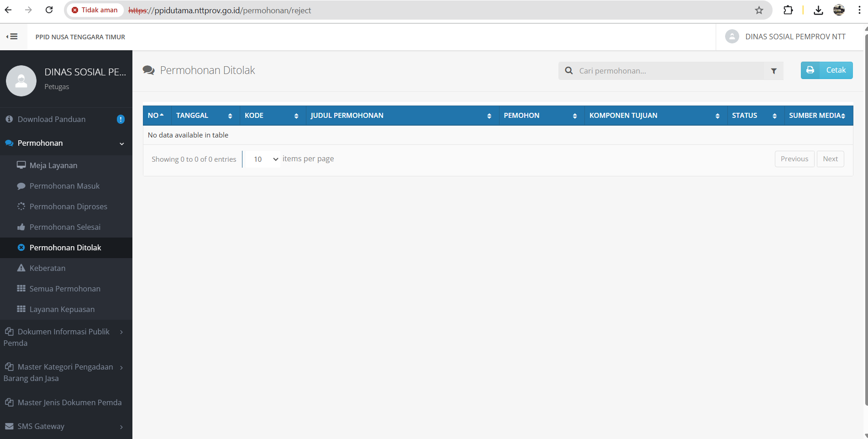The height and width of the screenshot is (439, 868).
Task: Sort table by STATUS column
Action: [x=754, y=116]
